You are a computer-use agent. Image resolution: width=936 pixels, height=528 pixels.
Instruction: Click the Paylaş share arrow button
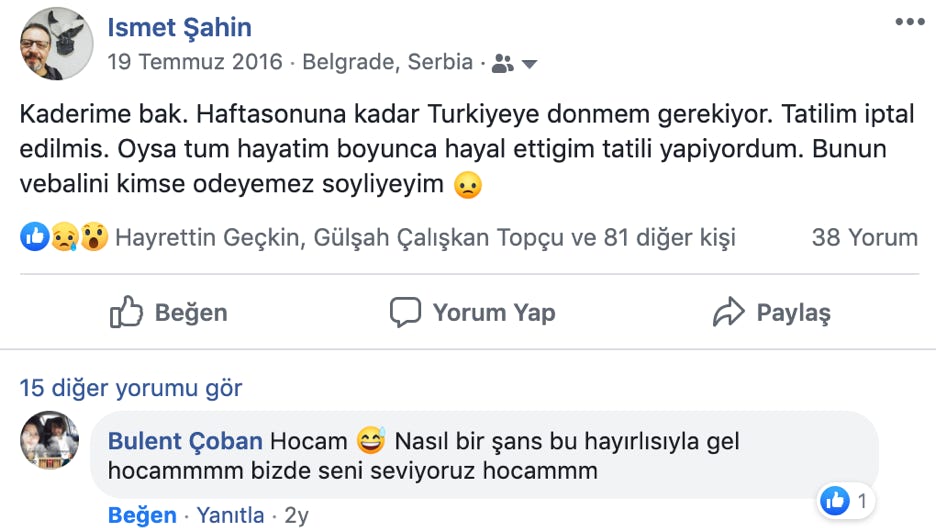tap(771, 312)
